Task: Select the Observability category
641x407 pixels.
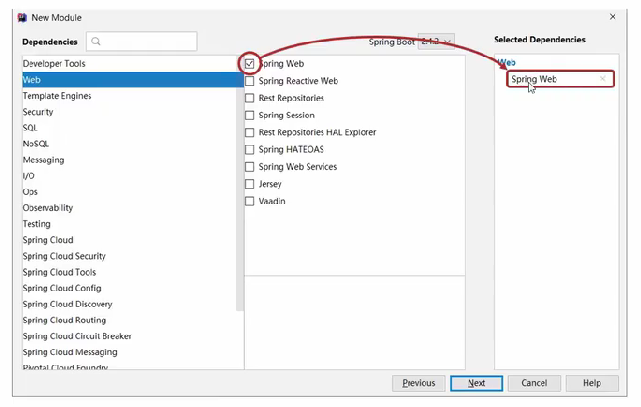Action: tap(131, 208)
